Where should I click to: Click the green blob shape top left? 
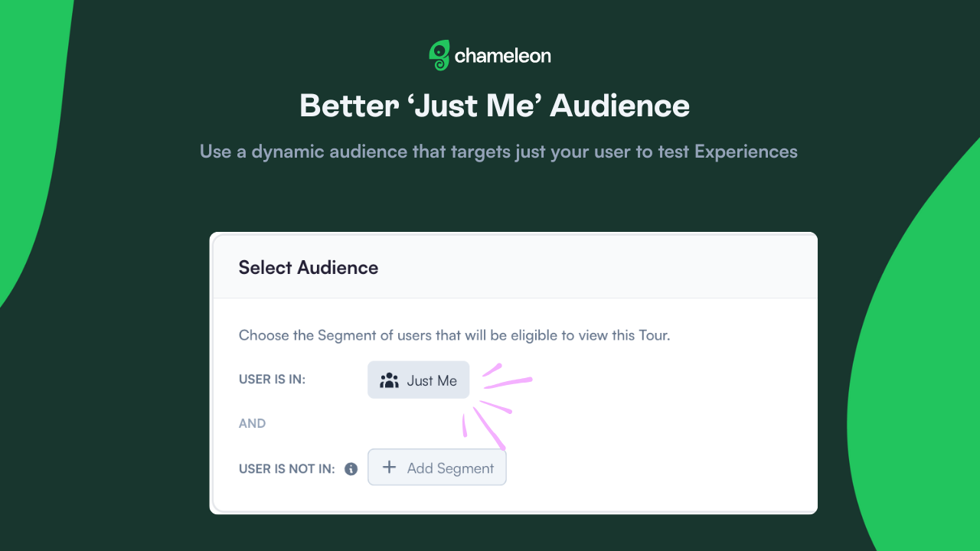point(31,115)
